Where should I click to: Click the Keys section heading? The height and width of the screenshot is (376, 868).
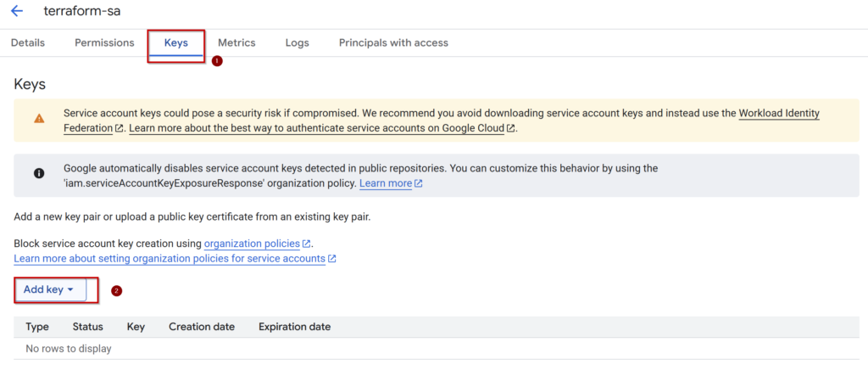30,84
